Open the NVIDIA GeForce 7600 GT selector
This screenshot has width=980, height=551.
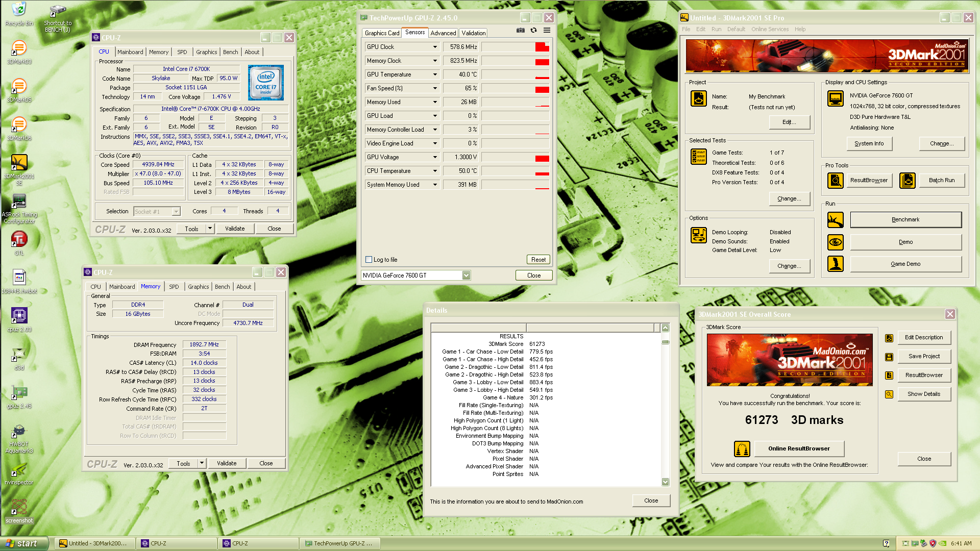click(415, 275)
